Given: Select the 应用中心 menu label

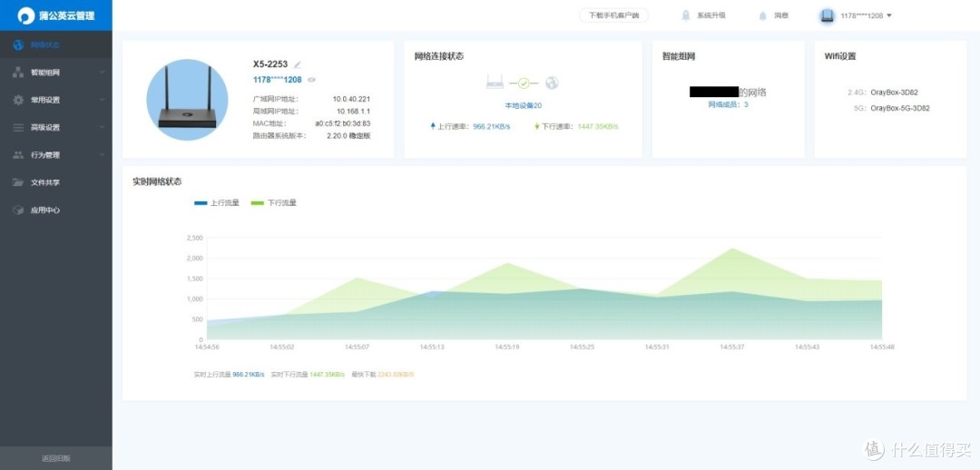Looking at the screenshot, I should [x=45, y=210].
